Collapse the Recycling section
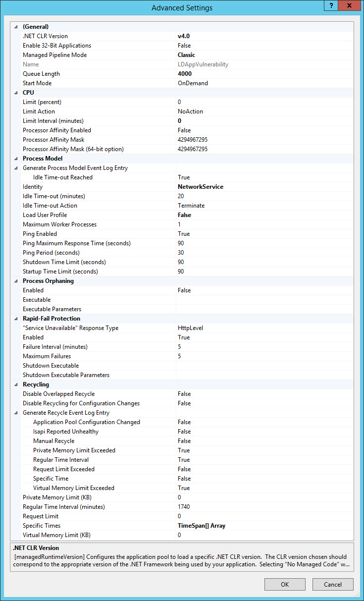364x601 pixels. tap(15, 384)
